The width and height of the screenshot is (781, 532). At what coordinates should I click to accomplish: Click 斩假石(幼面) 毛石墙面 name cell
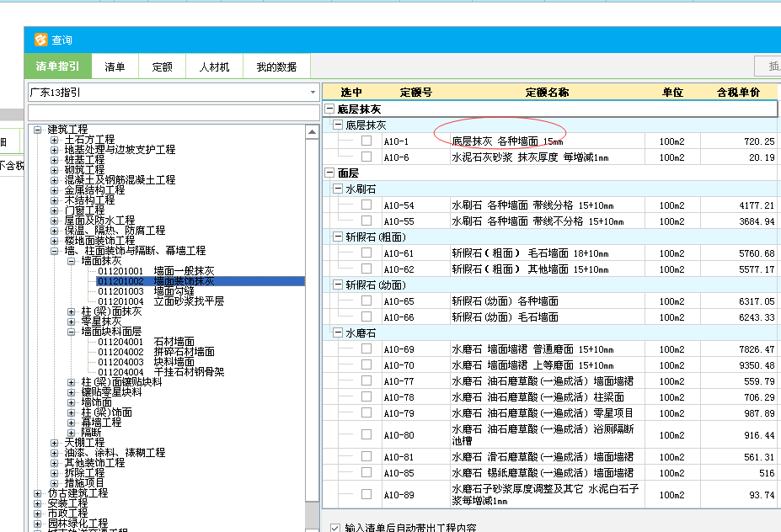point(547,317)
